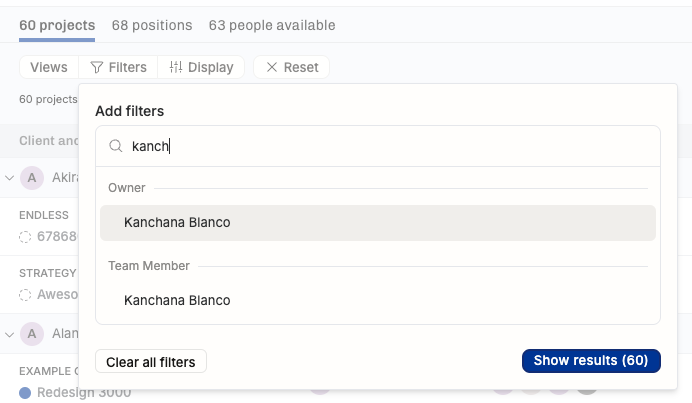Click the dashed status icon under STRATEGY
This screenshot has width=692, height=403.
pyautogui.click(x=25, y=295)
